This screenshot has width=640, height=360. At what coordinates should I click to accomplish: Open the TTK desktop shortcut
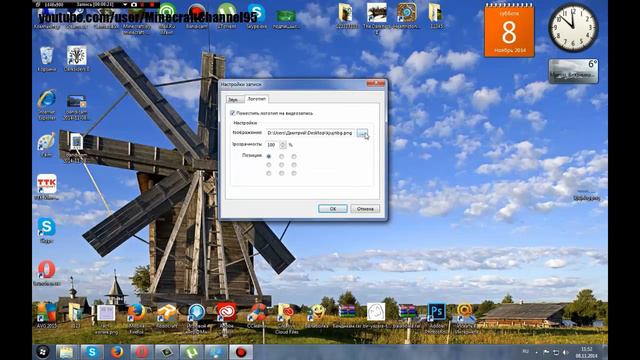(47, 186)
